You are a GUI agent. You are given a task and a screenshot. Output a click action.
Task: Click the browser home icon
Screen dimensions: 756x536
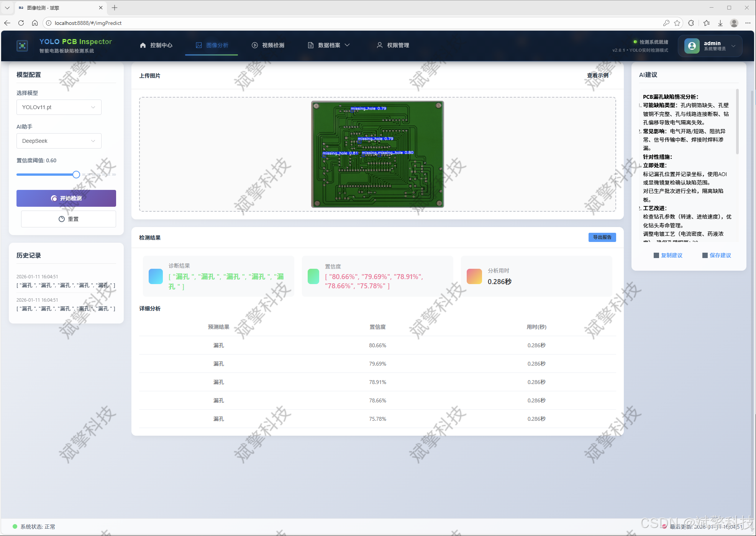click(35, 23)
